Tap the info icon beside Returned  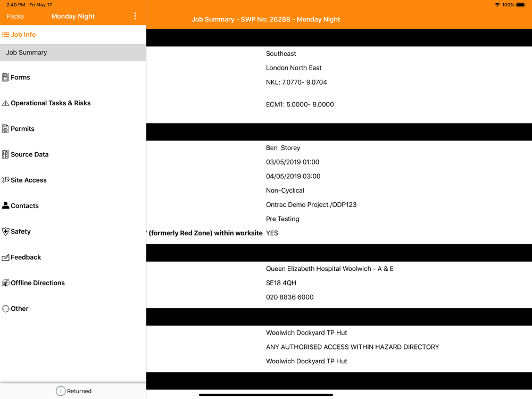click(x=61, y=391)
